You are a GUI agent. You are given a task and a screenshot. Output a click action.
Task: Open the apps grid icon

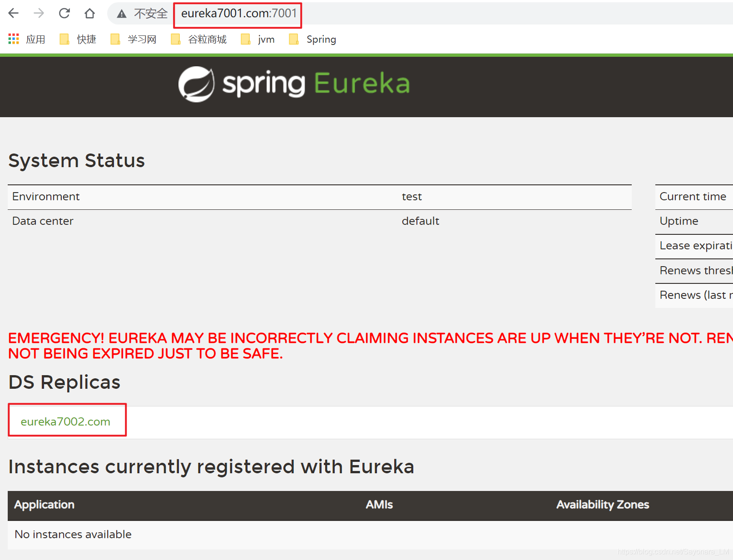pyautogui.click(x=14, y=39)
